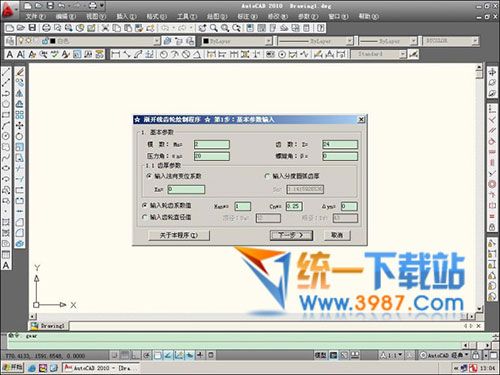Click the Zoom realtime magnifier icon
This screenshot has width=500, height=375.
tap(214, 28)
